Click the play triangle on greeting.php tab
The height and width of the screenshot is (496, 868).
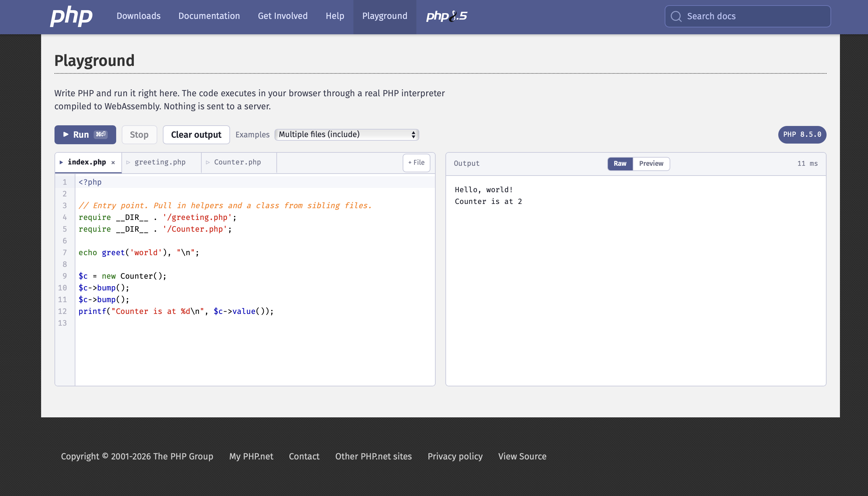click(x=128, y=163)
